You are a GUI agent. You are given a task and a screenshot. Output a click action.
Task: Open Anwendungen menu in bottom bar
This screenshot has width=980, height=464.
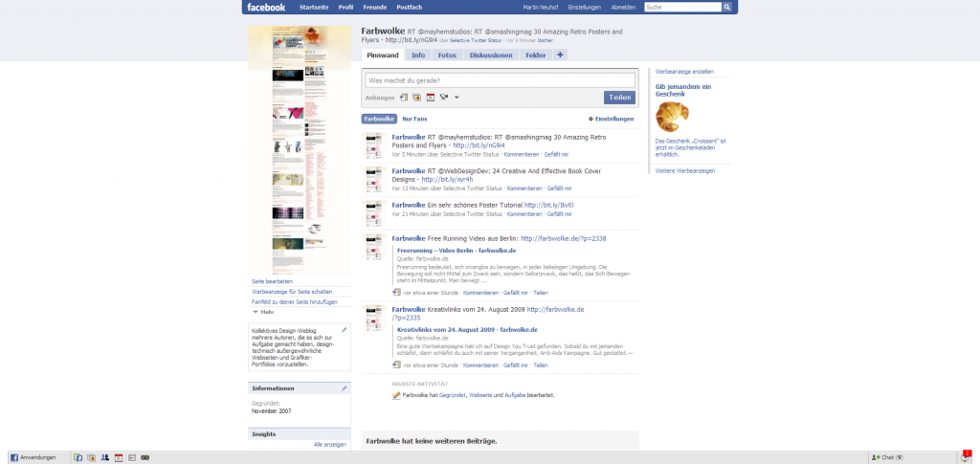37,457
